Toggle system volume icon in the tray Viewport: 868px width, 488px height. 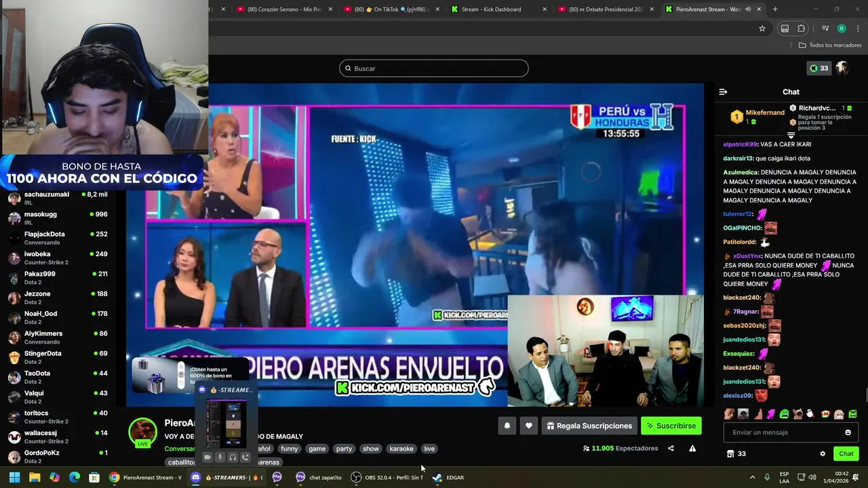[814, 477]
